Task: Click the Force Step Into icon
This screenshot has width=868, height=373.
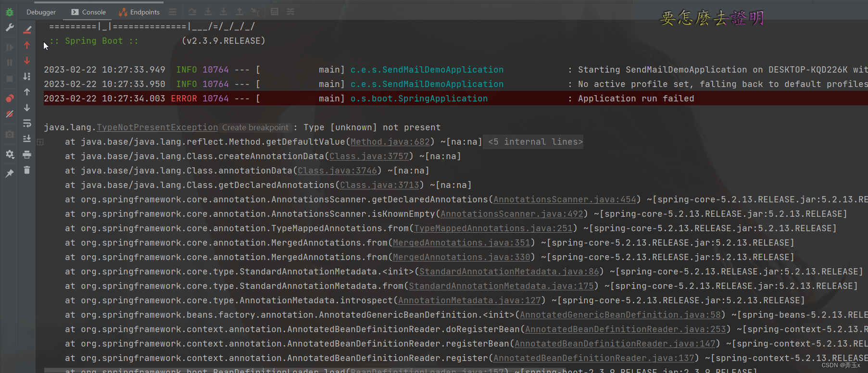Action: 224,12
